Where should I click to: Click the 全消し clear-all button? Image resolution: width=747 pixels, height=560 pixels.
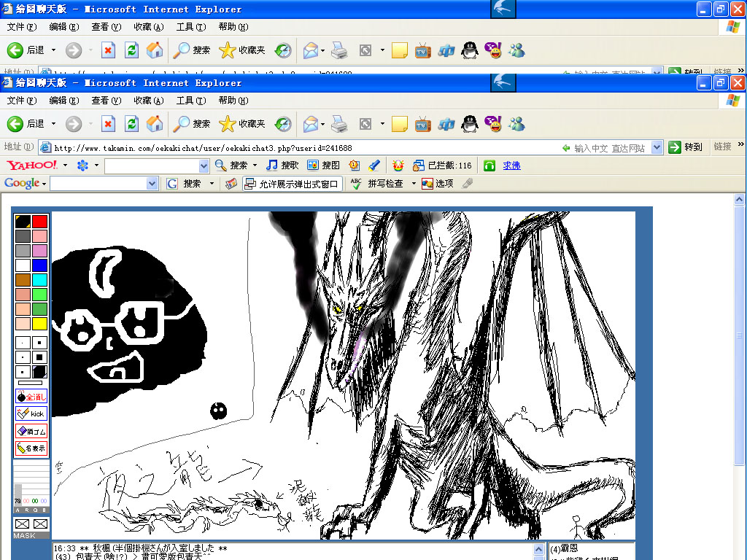31,397
